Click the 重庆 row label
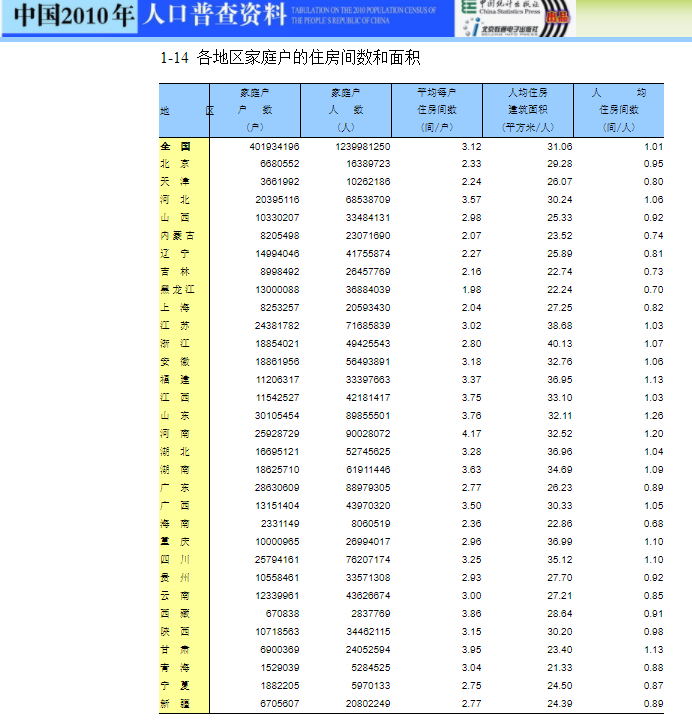The image size is (692, 720). point(175,542)
